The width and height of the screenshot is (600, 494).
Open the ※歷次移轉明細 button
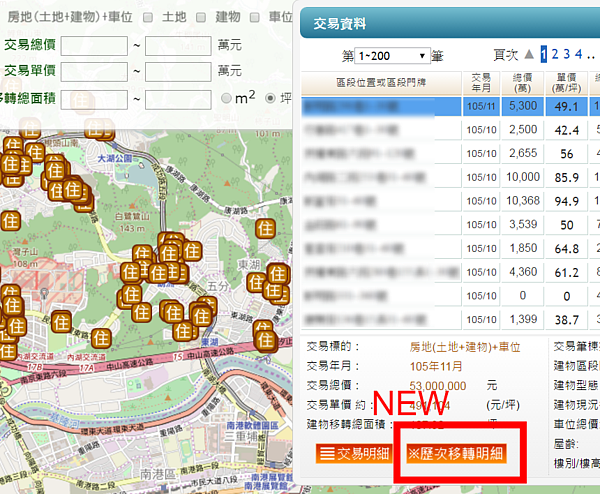[x=456, y=454]
